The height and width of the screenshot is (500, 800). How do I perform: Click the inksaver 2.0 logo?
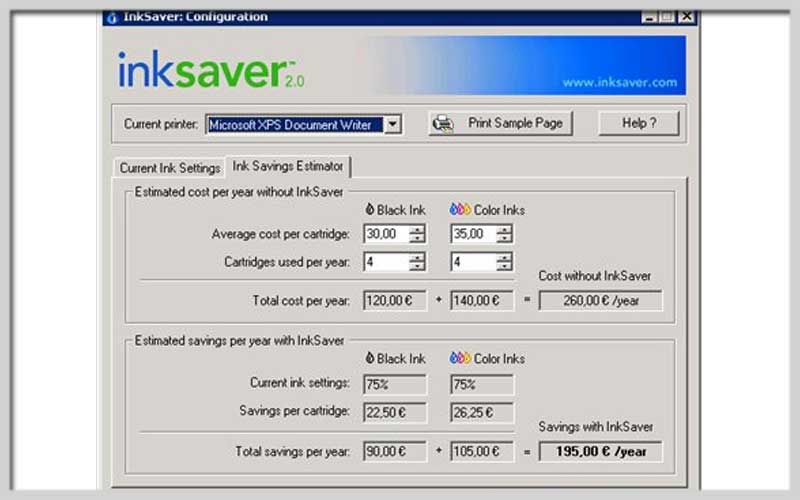(x=211, y=70)
